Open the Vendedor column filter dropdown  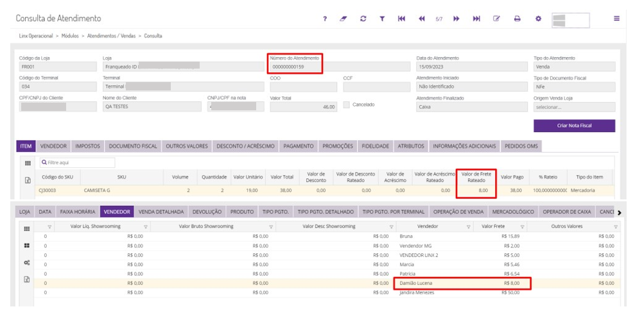pyautogui.click(x=468, y=227)
